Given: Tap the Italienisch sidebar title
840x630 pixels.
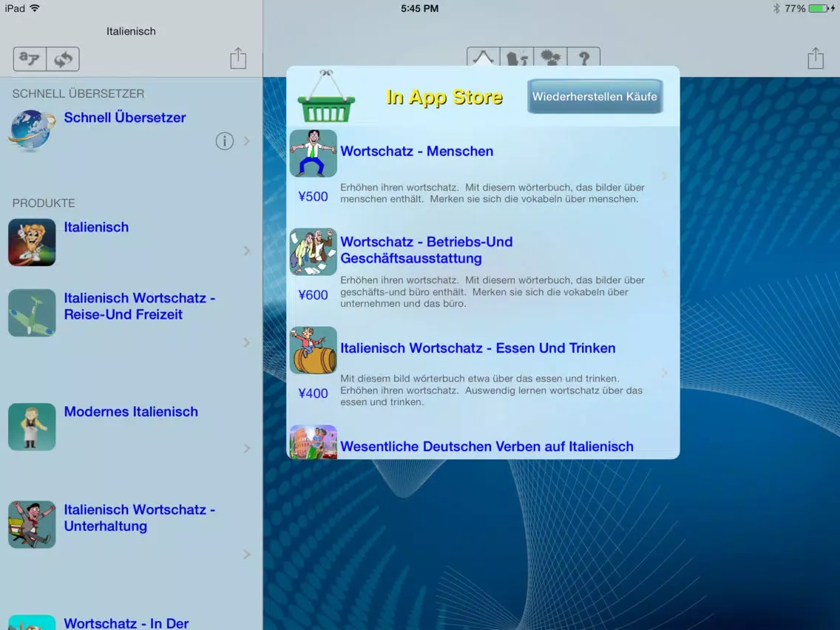Looking at the screenshot, I should [x=131, y=31].
